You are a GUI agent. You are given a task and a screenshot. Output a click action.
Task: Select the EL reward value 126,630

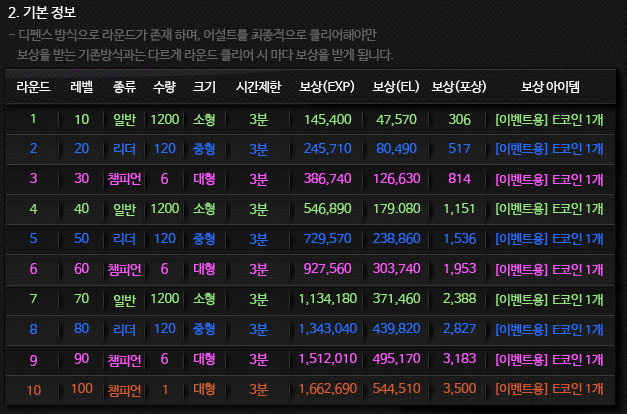tap(396, 179)
